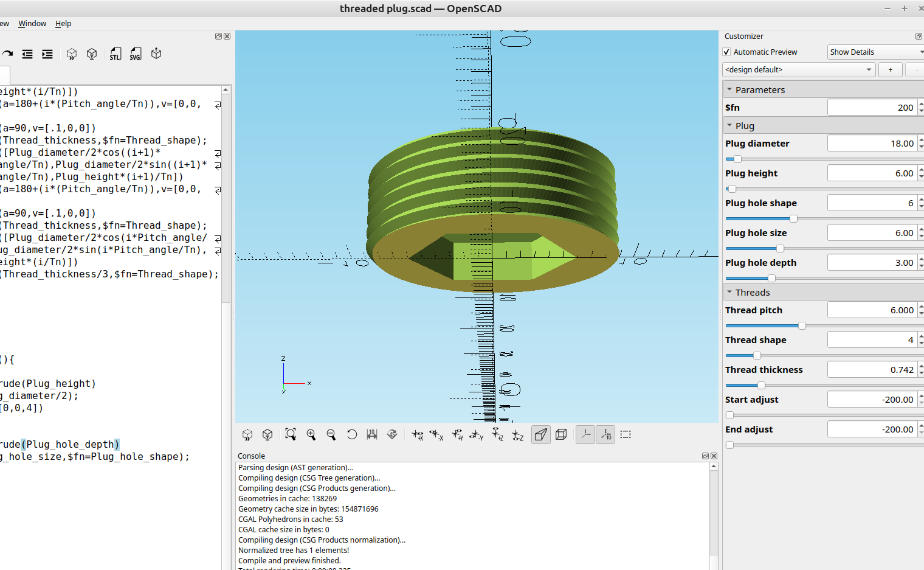
Task: Select the Preview icon in the top toolbar
Action: (71, 54)
